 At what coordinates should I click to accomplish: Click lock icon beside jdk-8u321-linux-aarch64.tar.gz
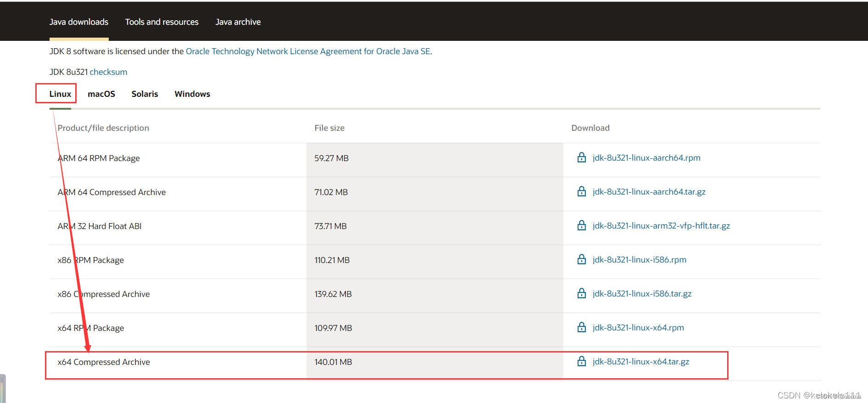pos(581,191)
